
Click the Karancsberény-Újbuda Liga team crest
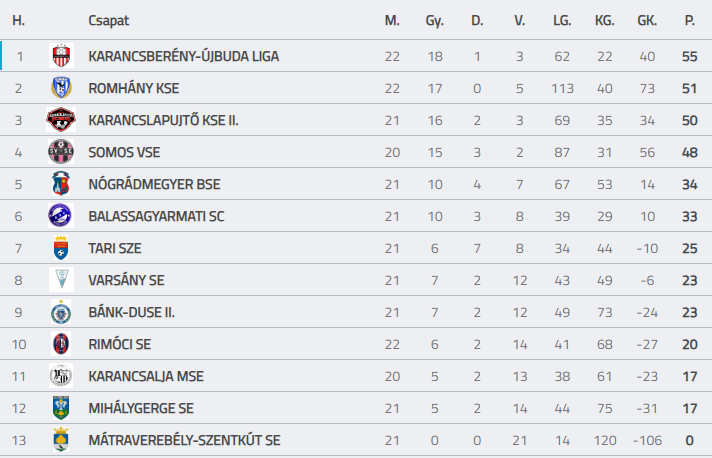61,56
